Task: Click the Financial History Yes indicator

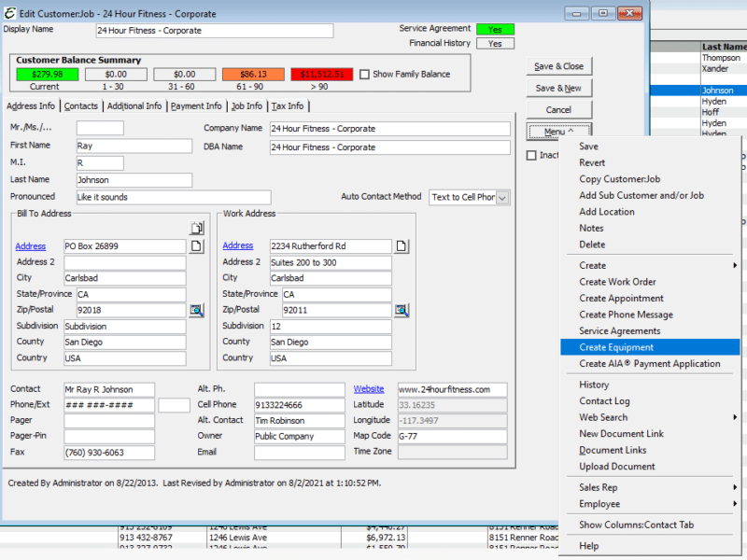Action: [496, 42]
